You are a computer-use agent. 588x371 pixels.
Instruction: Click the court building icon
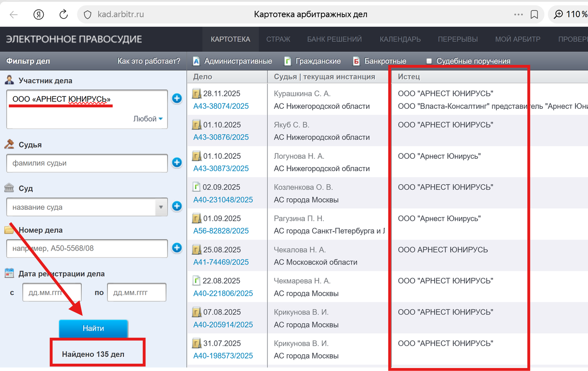[9, 188]
